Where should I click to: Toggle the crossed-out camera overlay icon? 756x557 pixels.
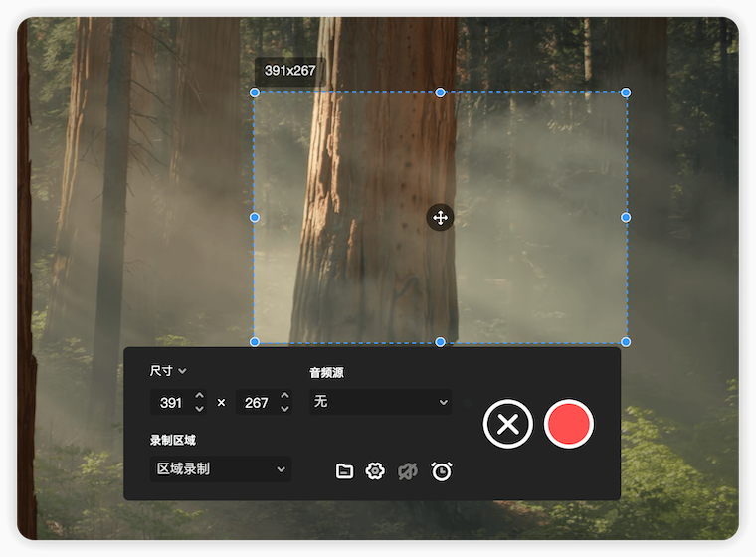(x=408, y=471)
